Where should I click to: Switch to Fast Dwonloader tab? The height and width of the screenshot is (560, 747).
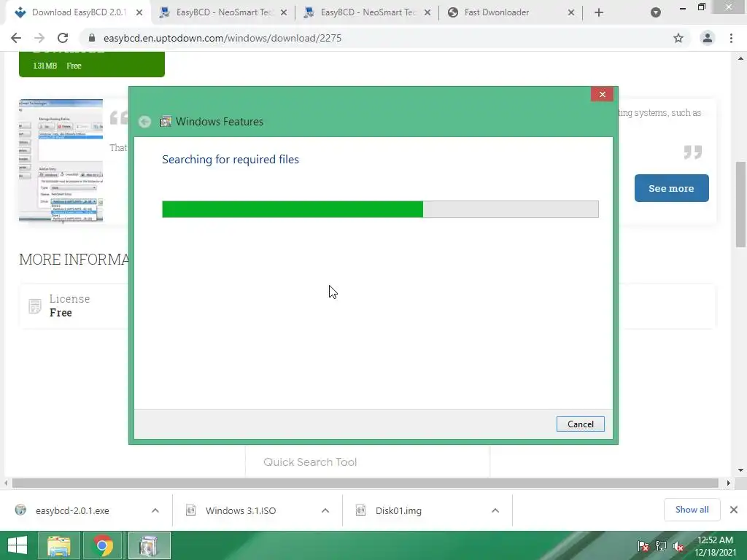click(x=511, y=13)
